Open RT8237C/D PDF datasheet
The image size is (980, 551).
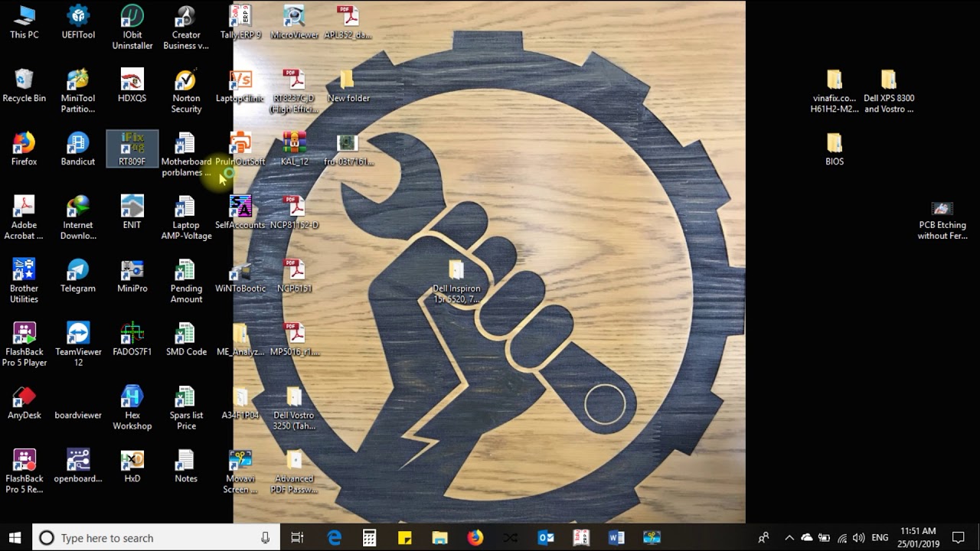pyautogui.click(x=295, y=91)
